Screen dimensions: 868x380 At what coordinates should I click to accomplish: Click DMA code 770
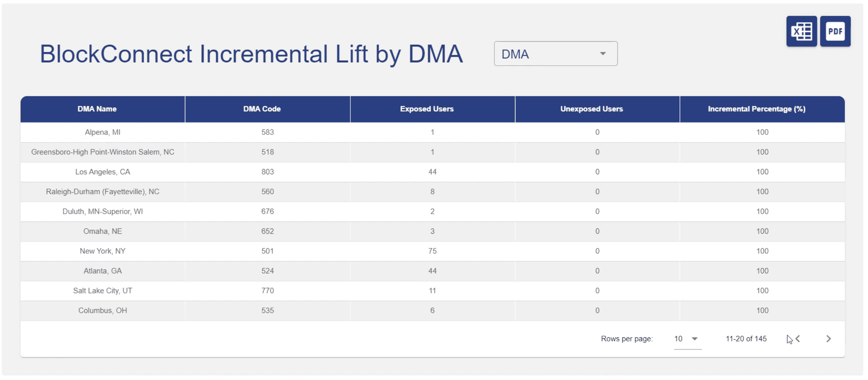(268, 291)
